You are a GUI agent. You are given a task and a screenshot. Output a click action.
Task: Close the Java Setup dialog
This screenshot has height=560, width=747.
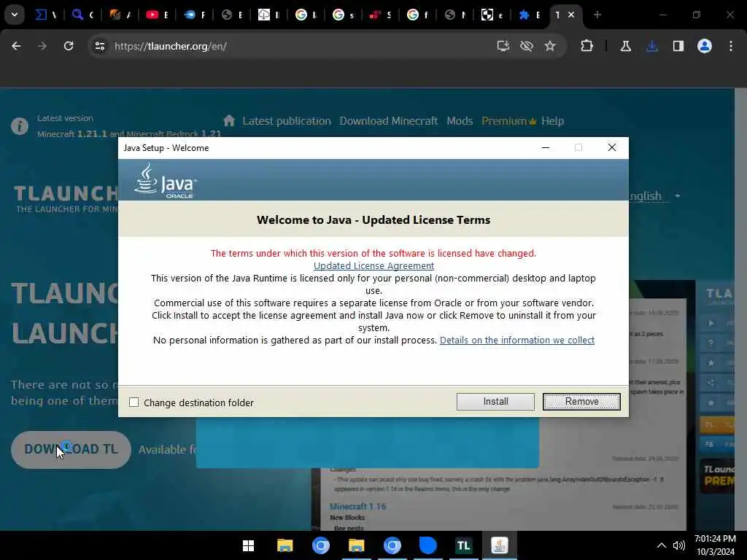pos(612,147)
